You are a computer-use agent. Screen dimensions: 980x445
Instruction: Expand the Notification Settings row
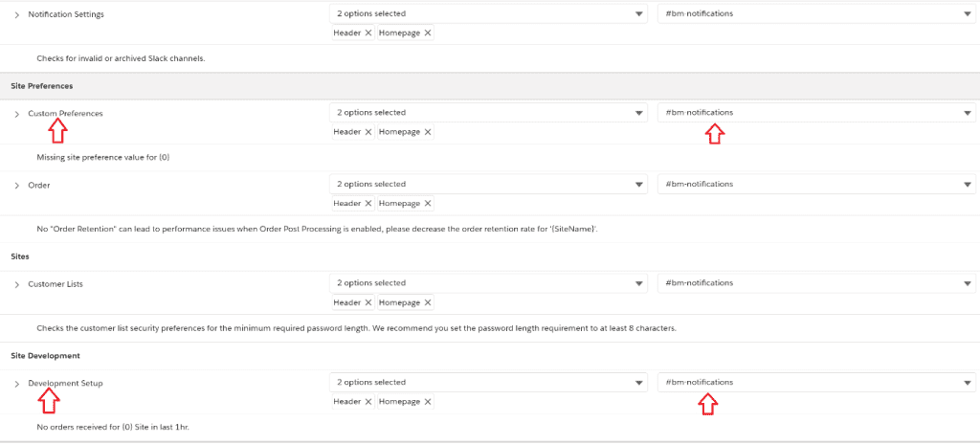point(17,15)
